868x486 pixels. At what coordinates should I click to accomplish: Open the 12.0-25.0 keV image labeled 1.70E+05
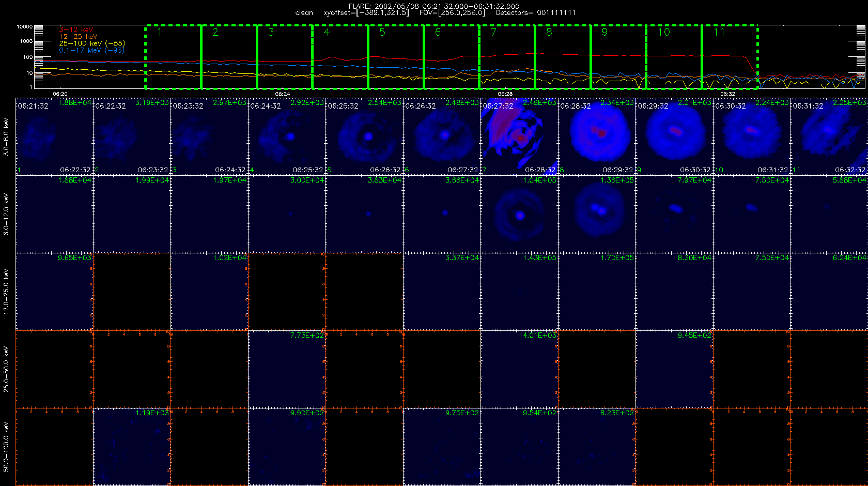click(x=597, y=292)
